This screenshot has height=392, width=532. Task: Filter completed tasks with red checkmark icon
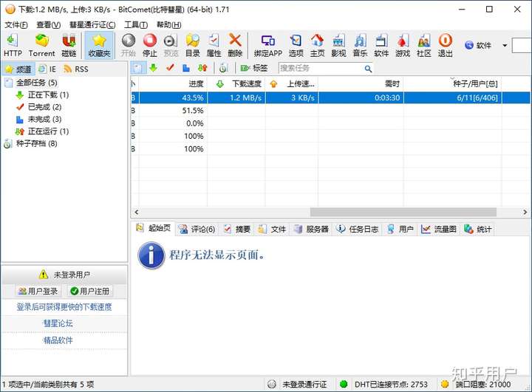point(170,68)
